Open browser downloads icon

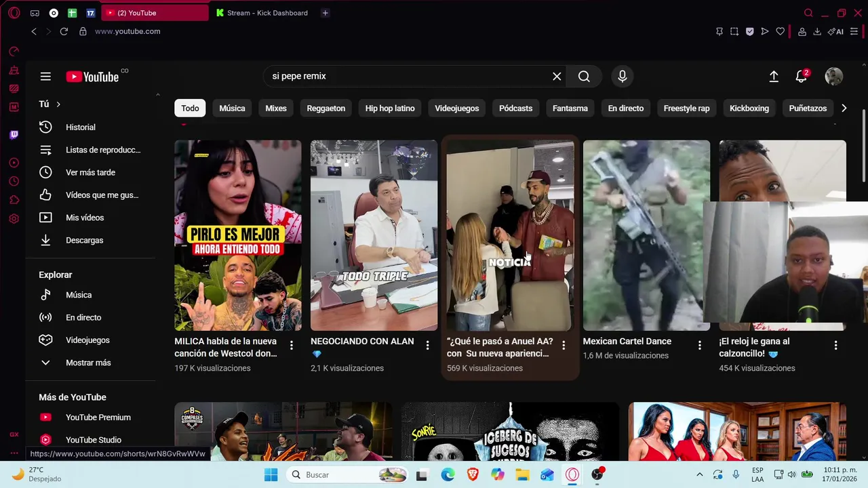pos(817,31)
